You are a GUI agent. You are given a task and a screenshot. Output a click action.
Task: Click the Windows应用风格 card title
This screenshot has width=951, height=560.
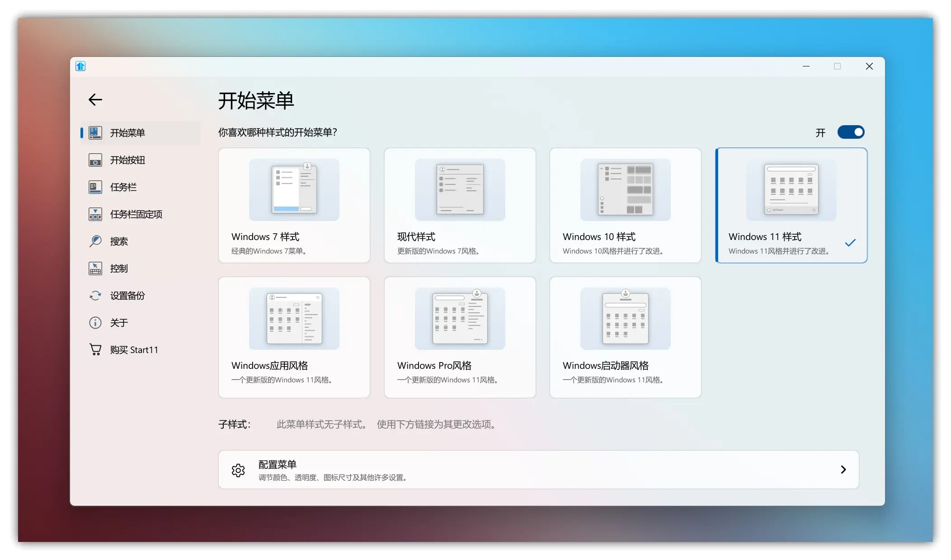pos(270,366)
